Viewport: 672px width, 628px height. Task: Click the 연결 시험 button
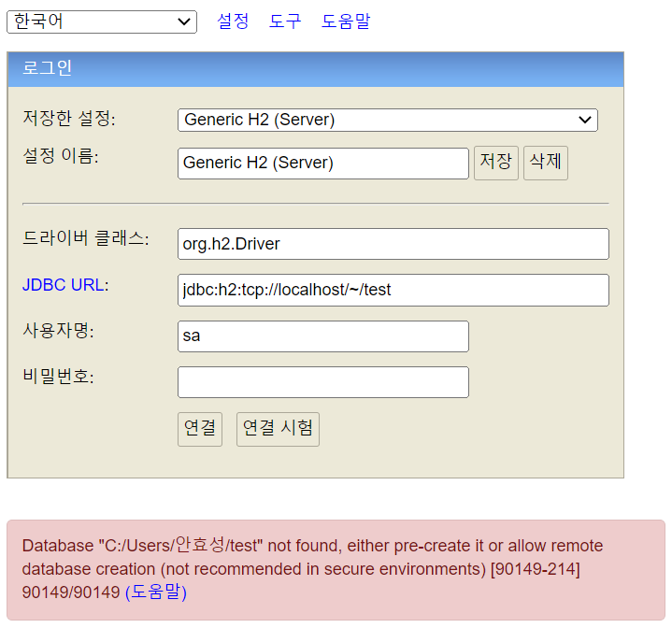point(278,429)
